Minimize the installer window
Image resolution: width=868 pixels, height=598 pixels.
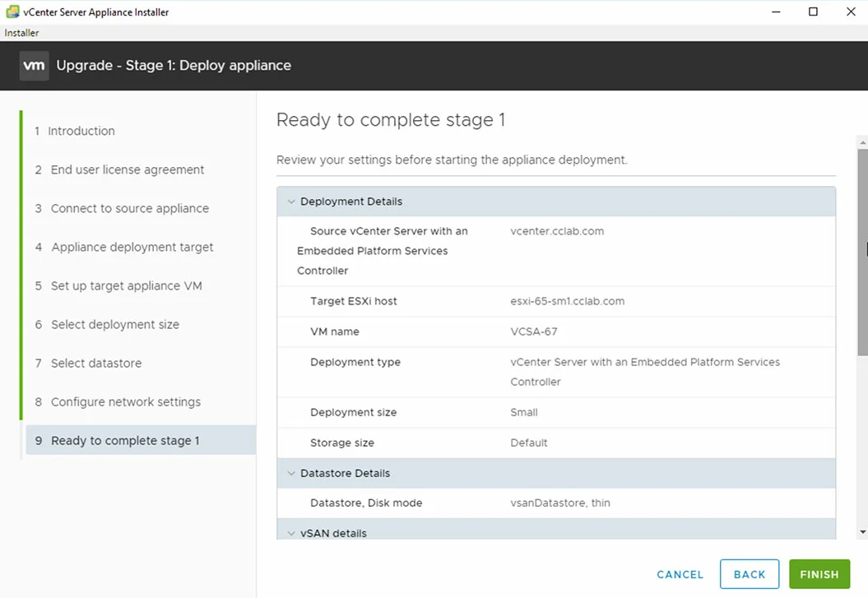[776, 12]
